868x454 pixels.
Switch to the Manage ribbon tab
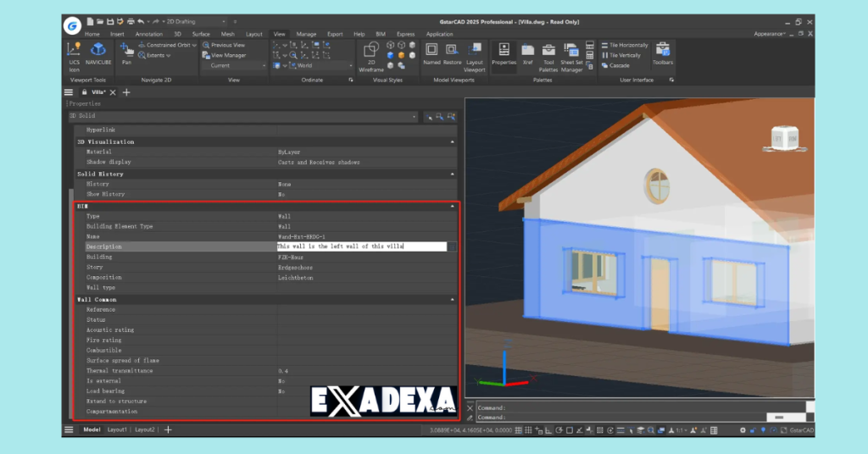[x=306, y=34]
